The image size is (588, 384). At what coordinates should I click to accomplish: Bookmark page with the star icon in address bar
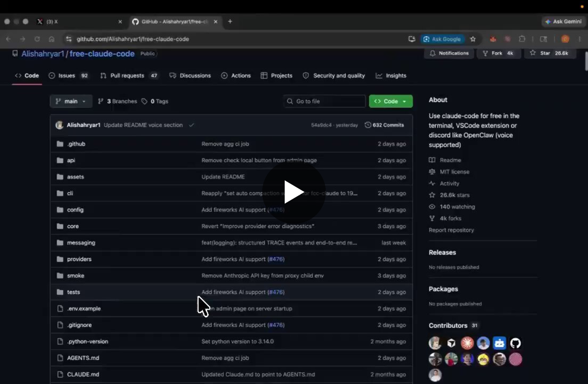[x=473, y=39]
